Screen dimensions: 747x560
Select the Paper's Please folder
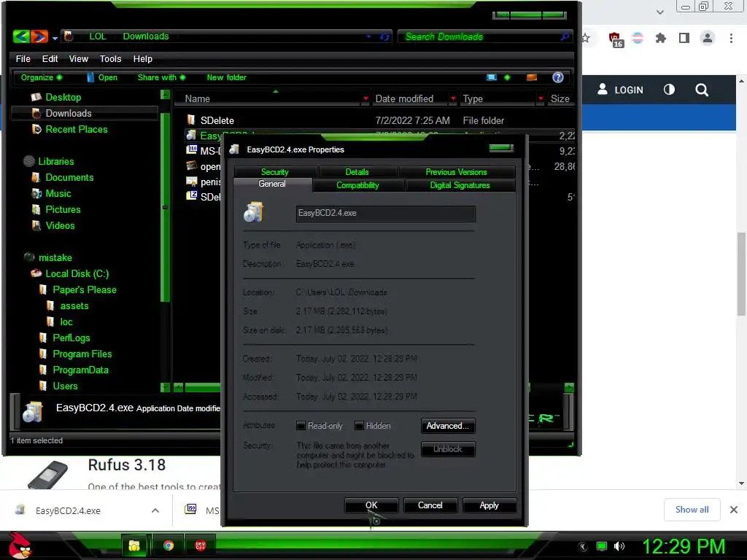(85, 290)
